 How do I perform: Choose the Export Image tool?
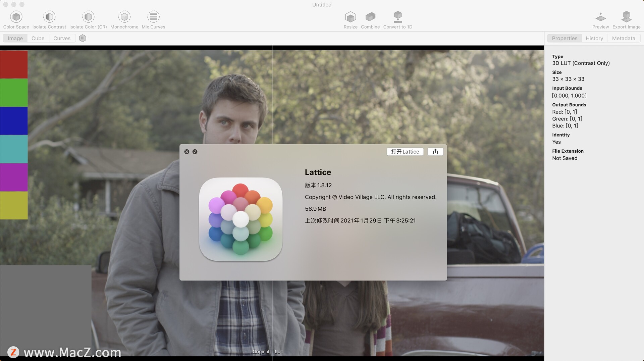626,20
